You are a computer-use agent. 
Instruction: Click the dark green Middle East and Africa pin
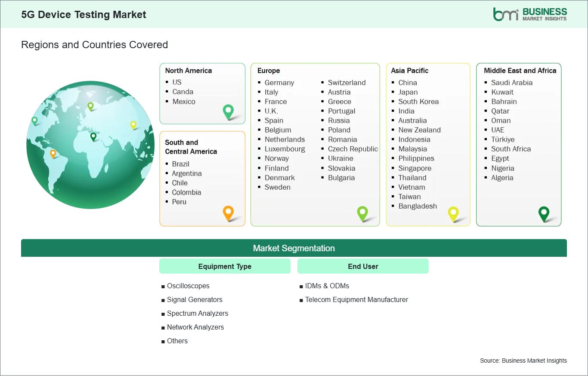pyautogui.click(x=544, y=213)
